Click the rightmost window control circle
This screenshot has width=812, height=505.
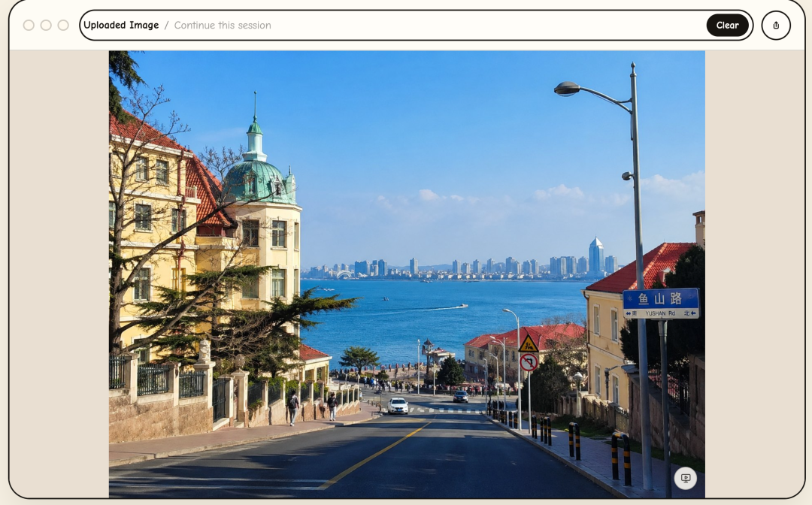[x=63, y=26]
